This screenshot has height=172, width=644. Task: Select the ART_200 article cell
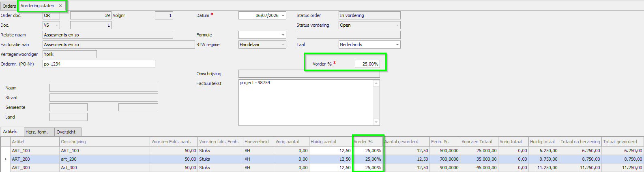[35, 159]
